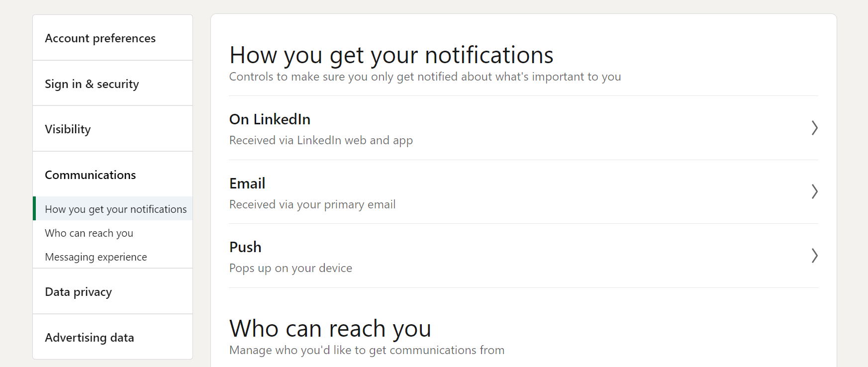
Task: Select the sidebar sub-item How you get your notifications
Action: pos(115,209)
